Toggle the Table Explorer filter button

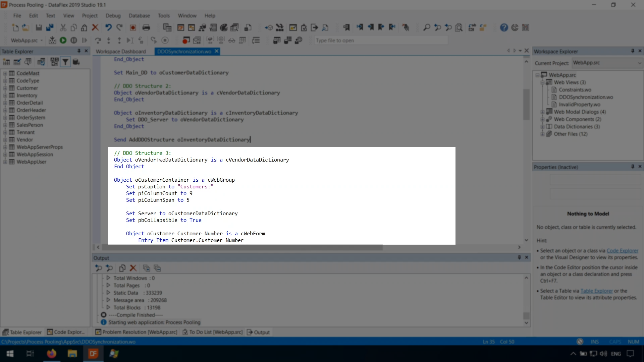(x=65, y=62)
